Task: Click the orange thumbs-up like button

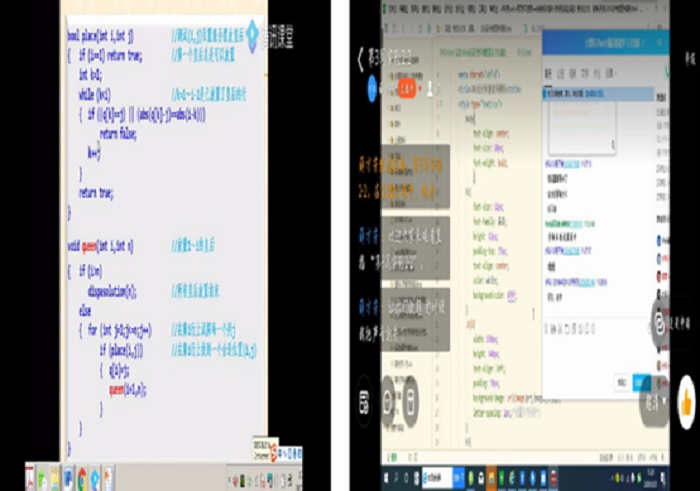Action: pos(686,395)
